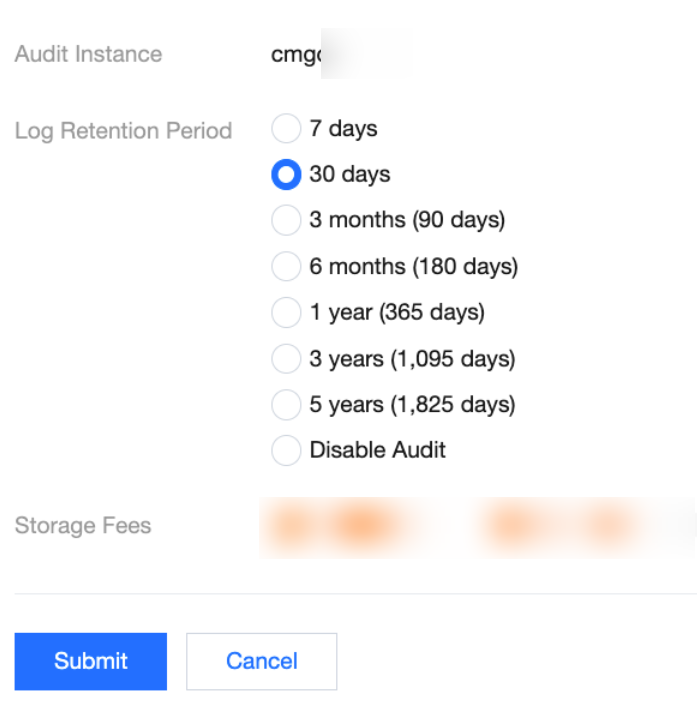This screenshot has width=697, height=711.
Task: Click the "7 days" label text
Action: pos(343,129)
